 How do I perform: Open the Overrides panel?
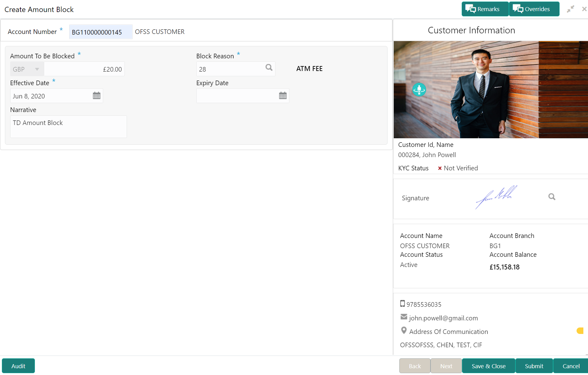534,9
